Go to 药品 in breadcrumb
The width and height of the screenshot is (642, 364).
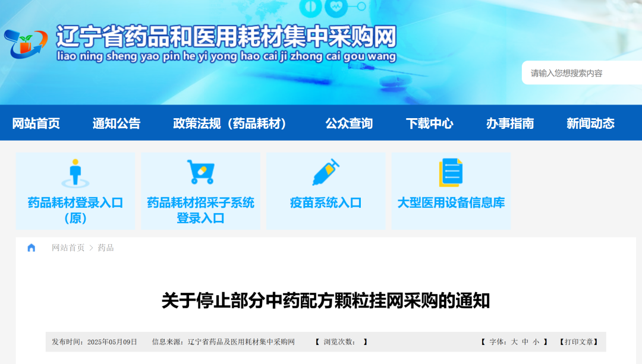point(106,248)
